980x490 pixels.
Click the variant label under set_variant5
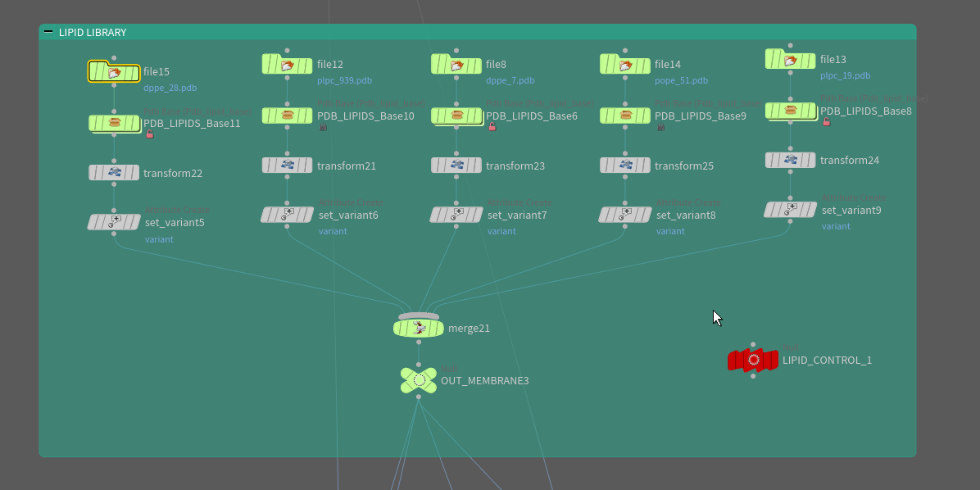pyautogui.click(x=160, y=239)
